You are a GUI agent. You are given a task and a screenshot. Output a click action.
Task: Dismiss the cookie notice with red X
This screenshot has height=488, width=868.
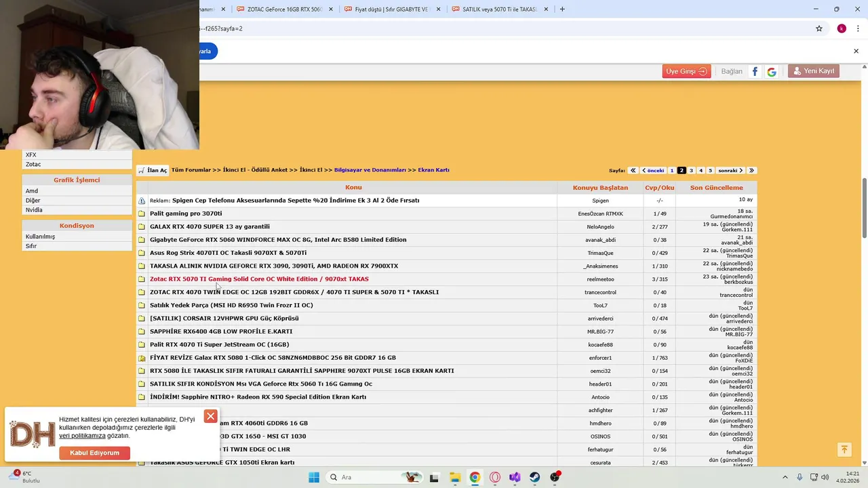coord(210,416)
